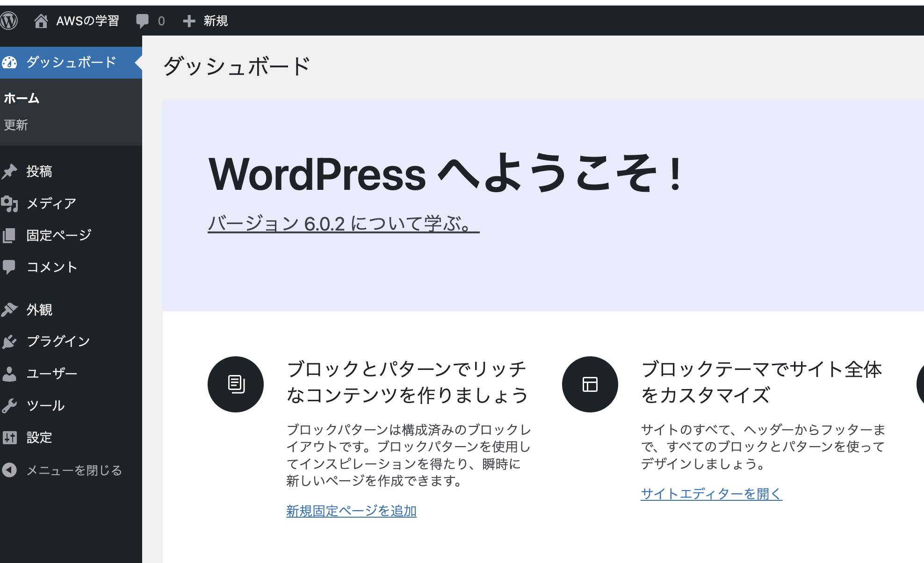
Task: Select the 投稿 (Posts) pin icon
Action: 10,172
